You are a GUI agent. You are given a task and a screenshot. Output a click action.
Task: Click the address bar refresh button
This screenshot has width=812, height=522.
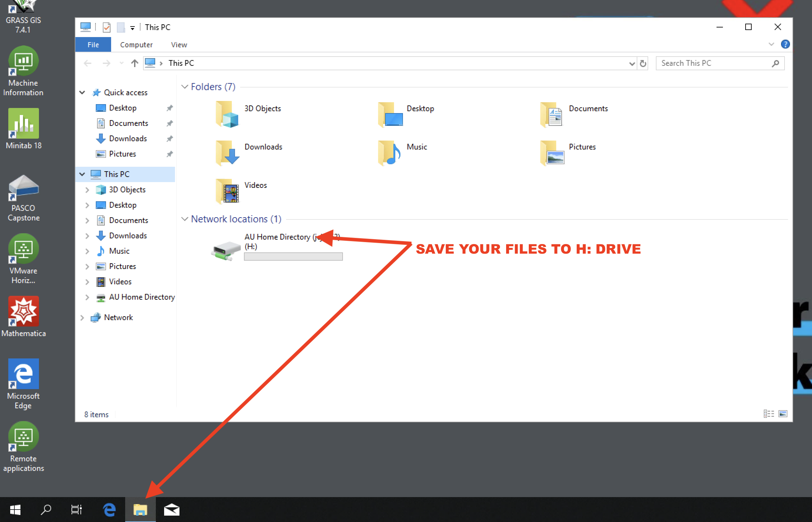point(643,63)
